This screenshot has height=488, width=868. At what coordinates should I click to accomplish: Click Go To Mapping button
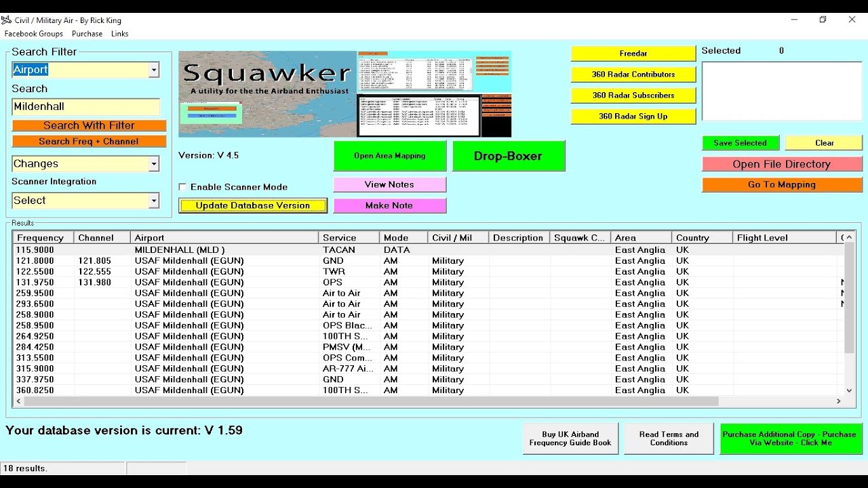coord(782,184)
